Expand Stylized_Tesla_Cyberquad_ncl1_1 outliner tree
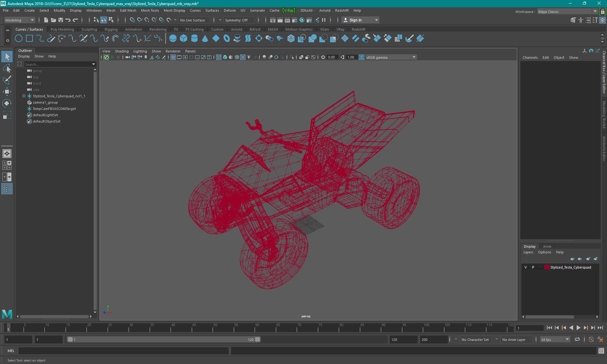 click(x=23, y=96)
